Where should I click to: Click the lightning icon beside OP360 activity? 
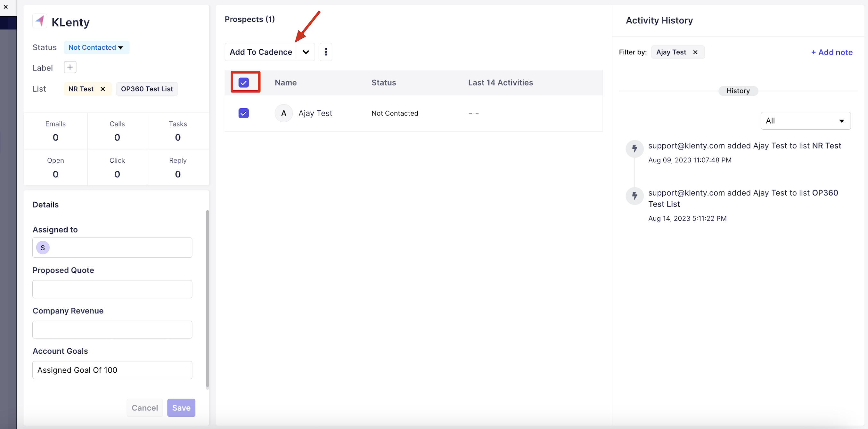point(635,196)
